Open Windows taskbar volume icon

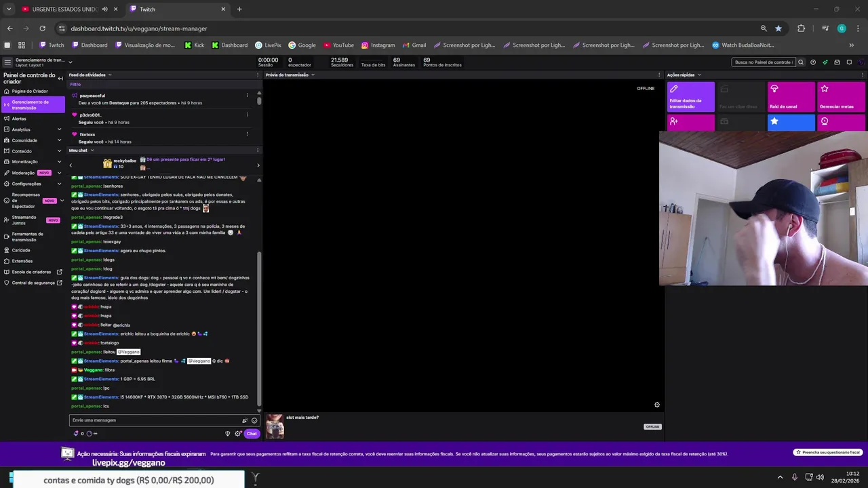[820, 477]
